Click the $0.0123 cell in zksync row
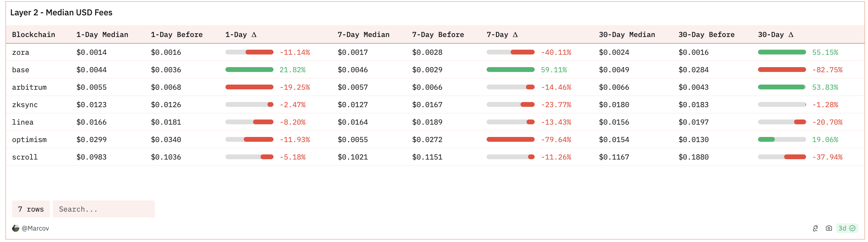 click(x=92, y=105)
